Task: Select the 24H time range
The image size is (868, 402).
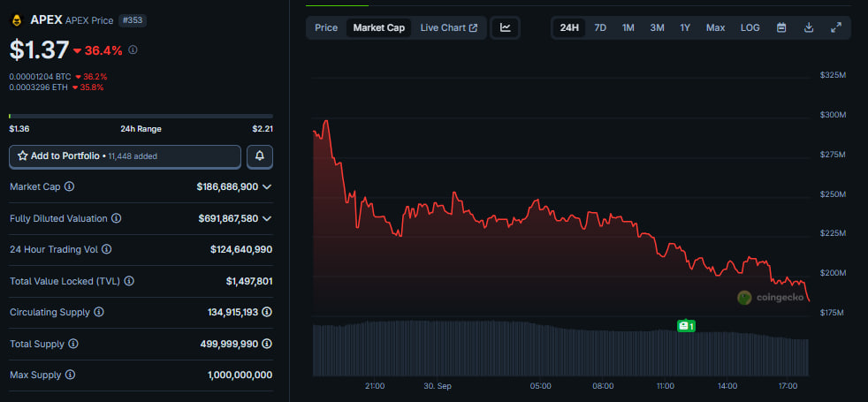Action: [569, 27]
